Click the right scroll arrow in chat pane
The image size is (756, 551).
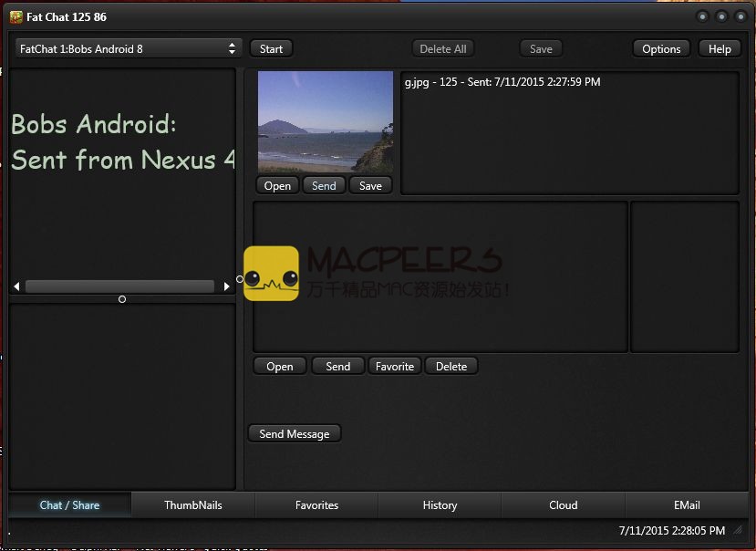click(x=226, y=286)
